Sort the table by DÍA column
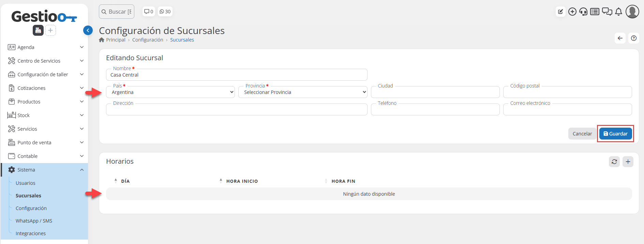Screen dimensions: 644x244 [x=125, y=181]
